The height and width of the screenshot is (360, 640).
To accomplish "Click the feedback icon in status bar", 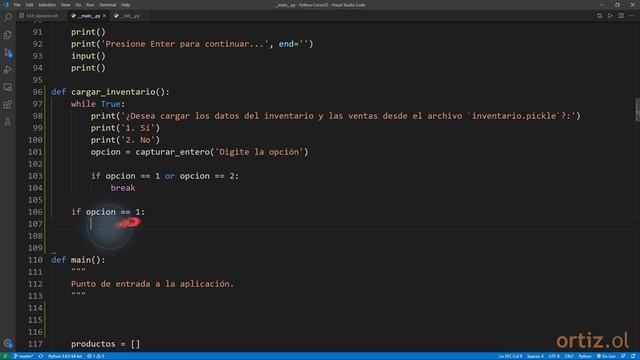I will coord(623,356).
